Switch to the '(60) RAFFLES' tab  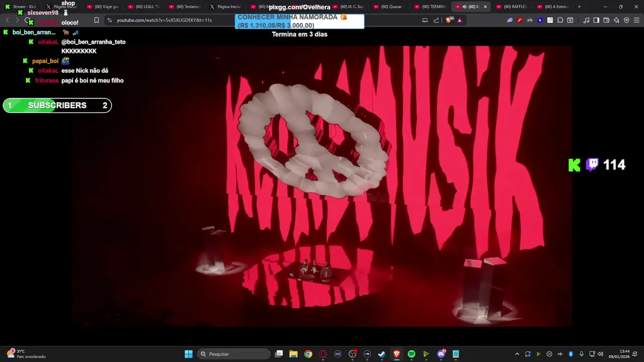512,7
